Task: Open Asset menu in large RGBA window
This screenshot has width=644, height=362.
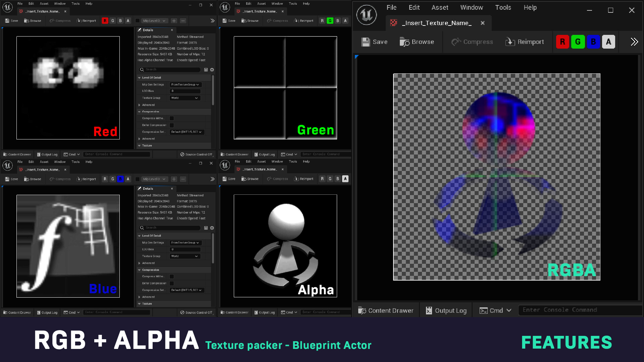Action: 439,7
